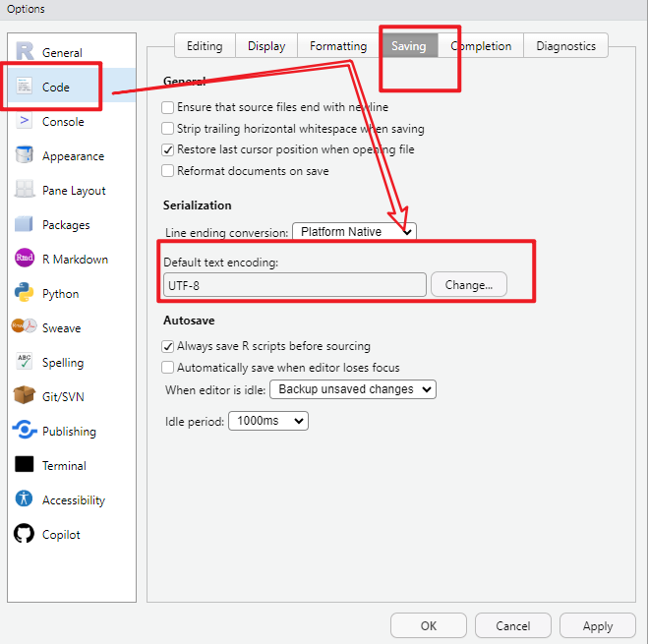Click the Packages box icon
648x644 pixels.
coord(25,224)
